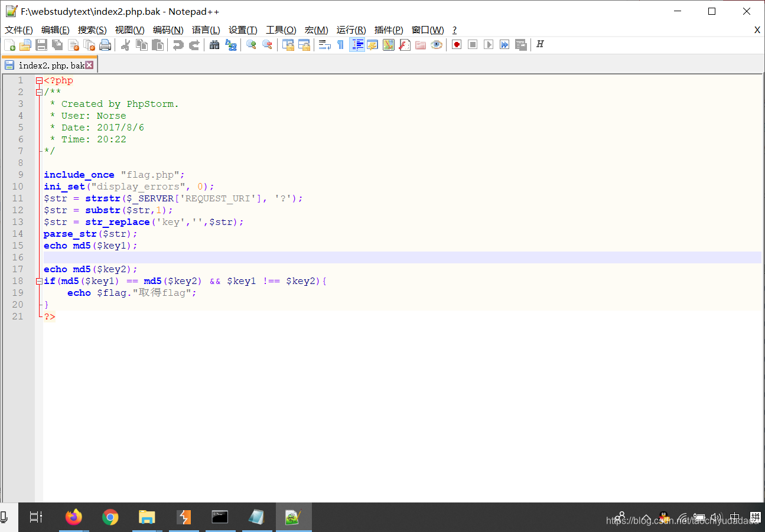Click X at menu bar right end

tap(757, 30)
